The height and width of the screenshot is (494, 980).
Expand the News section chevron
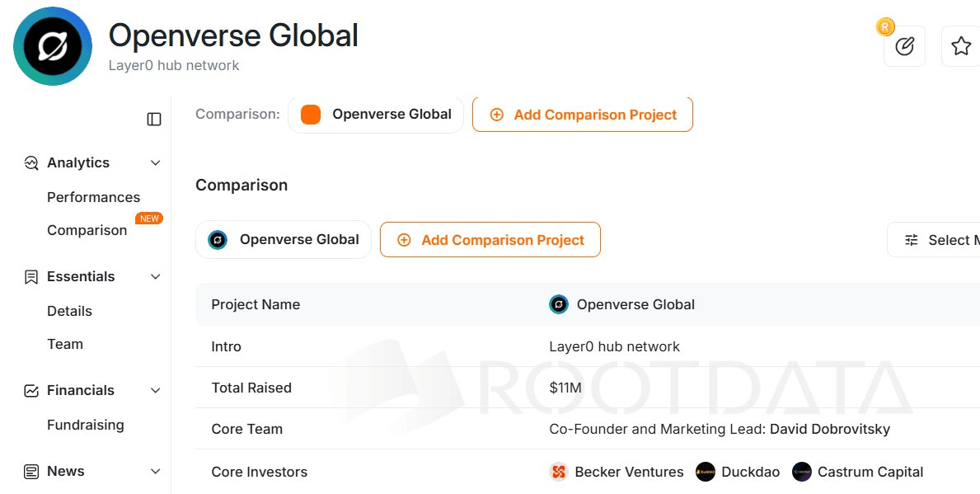(156, 472)
